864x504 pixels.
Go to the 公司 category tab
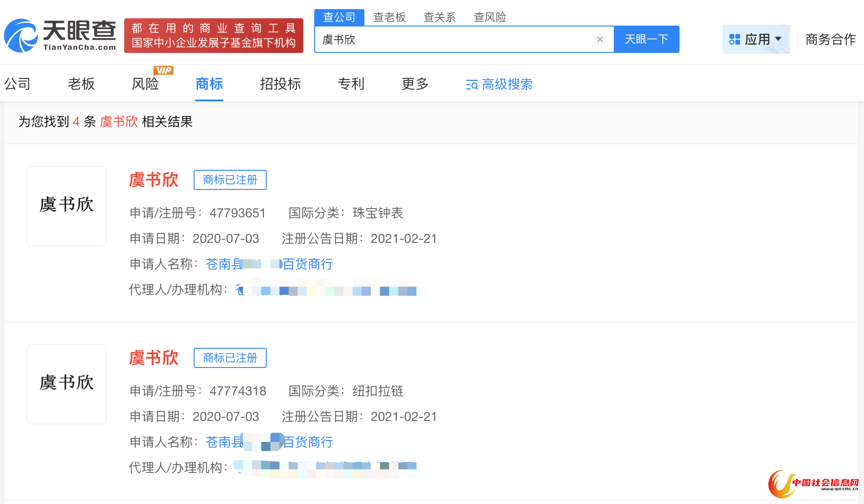point(17,84)
